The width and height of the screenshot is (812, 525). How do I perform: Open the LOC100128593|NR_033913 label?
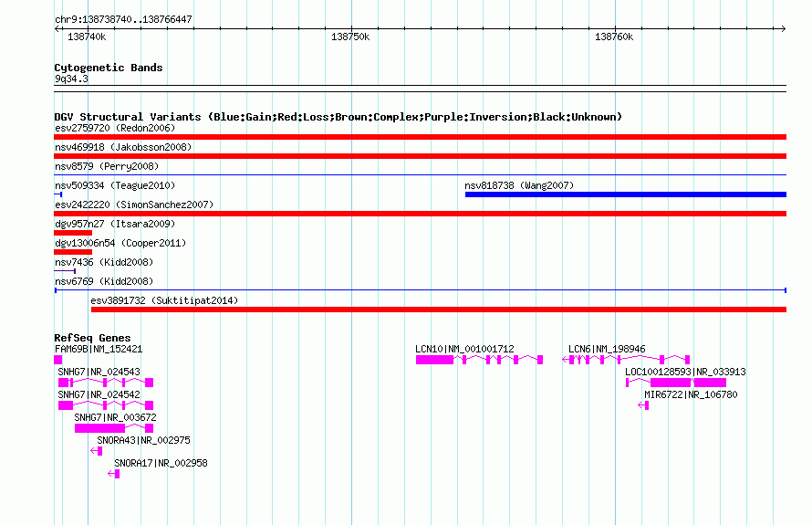tap(685, 373)
